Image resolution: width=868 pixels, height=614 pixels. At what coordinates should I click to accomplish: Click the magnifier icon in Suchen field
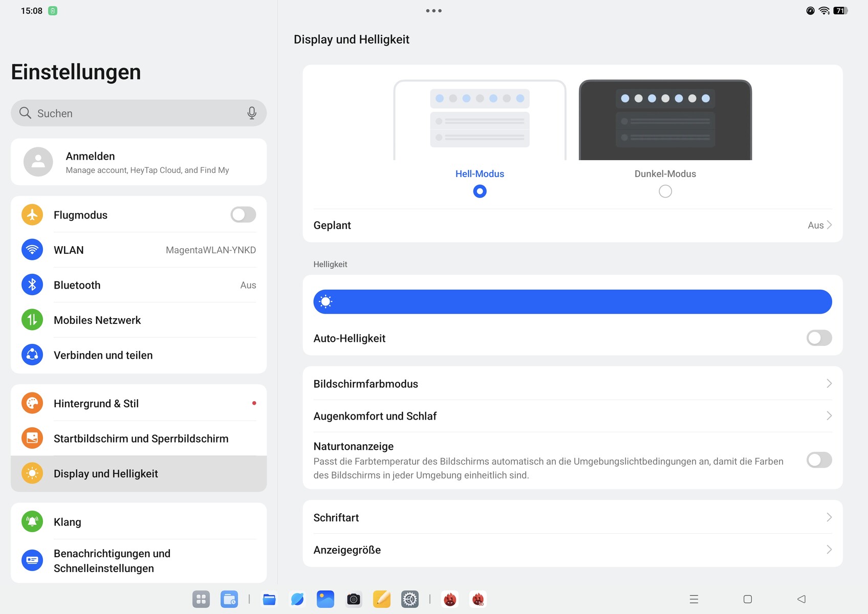point(25,113)
